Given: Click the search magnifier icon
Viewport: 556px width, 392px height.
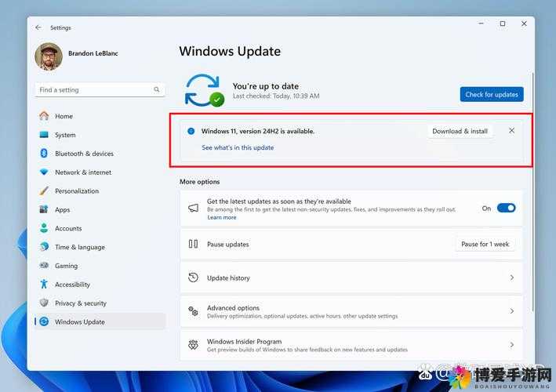Looking at the screenshot, I should click(x=156, y=89).
